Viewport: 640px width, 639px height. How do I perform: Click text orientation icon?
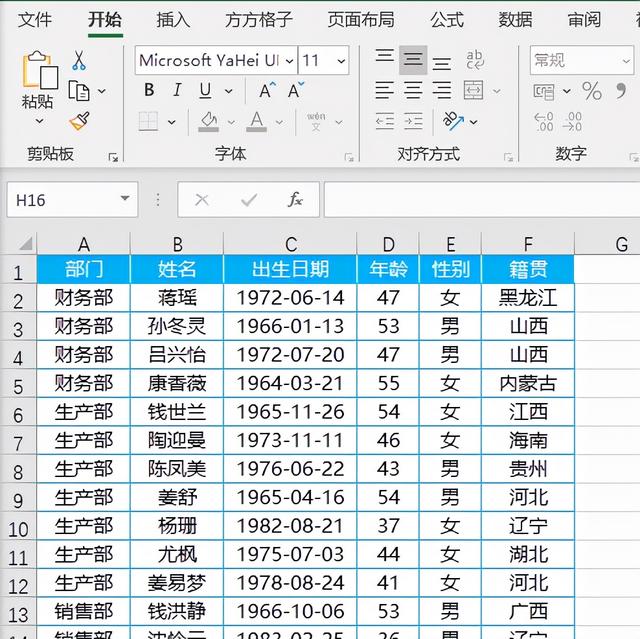tap(453, 121)
